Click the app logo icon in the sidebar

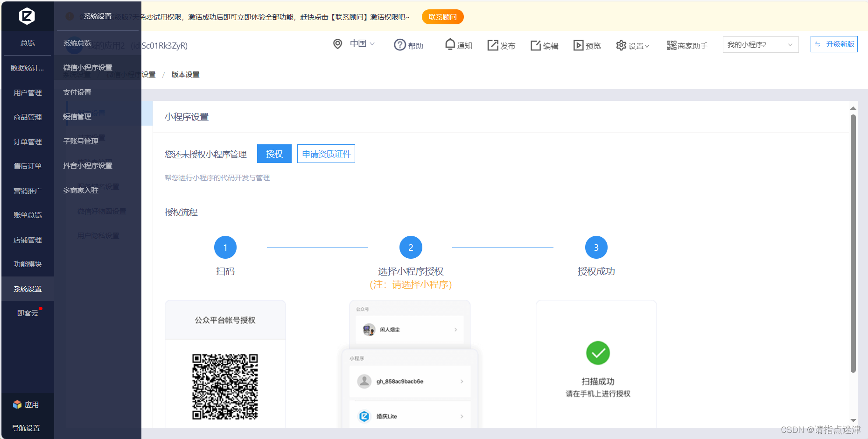click(x=27, y=16)
